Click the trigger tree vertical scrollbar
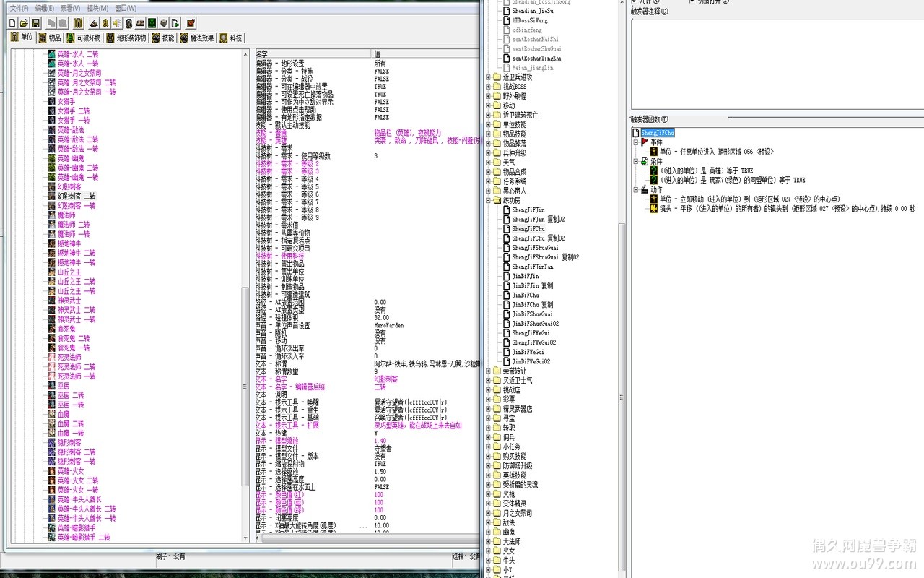The image size is (924, 578). [x=622, y=289]
